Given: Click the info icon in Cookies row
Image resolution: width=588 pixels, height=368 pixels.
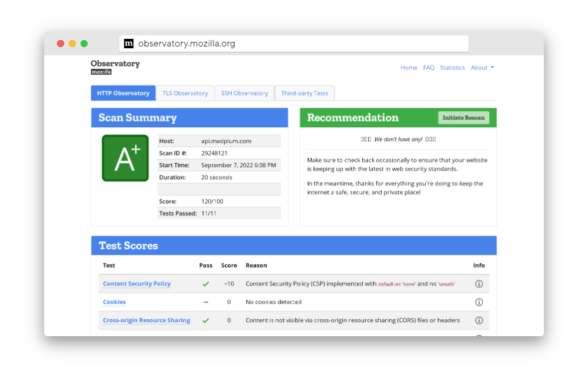Looking at the screenshot, I should tap(479, 302).
